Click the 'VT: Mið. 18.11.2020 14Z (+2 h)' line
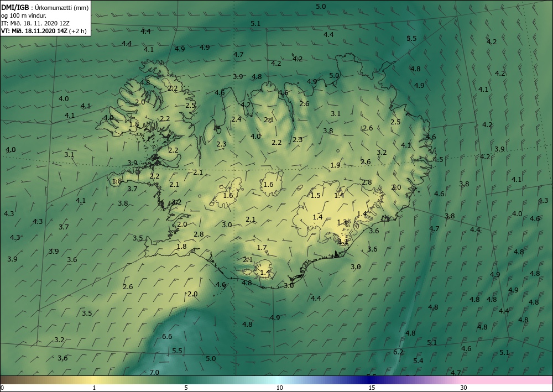553x392 pixels. coord(44,30)
